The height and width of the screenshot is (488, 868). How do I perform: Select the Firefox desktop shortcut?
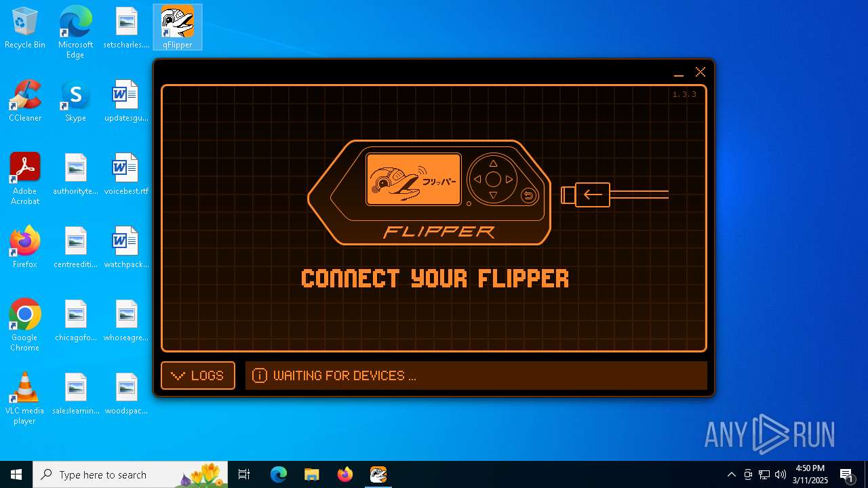[25, 247]
